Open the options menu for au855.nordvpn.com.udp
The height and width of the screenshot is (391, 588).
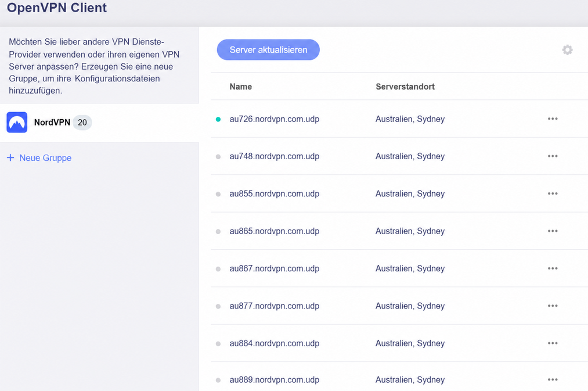click(553, 193)
